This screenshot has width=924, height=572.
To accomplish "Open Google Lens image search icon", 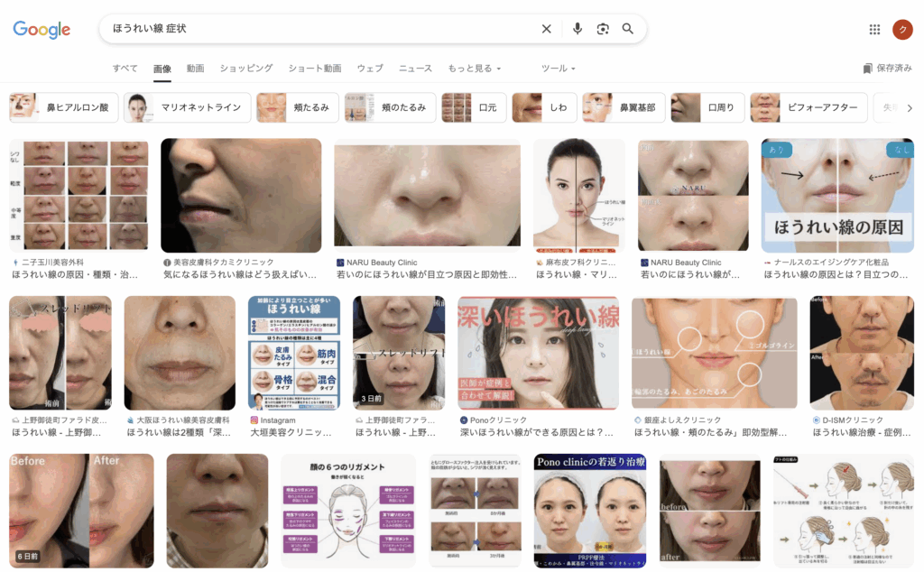I will click(x=602, y=29).
